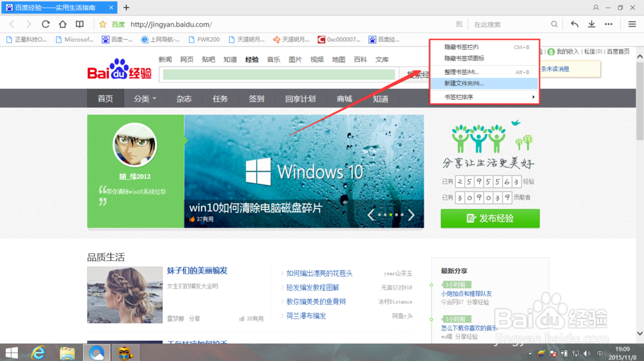Screen dimensions: 644x361
Task: Open the 任务 navigation tab
Action: (x=220, y=99)
